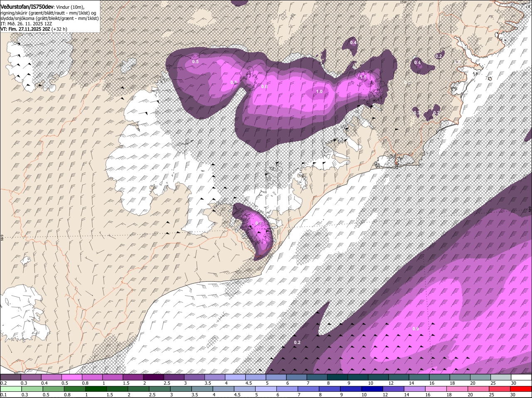Select lower legend swatch between 2.5 and 3
Image resolution: width=532 pixels, height=398 pixels.
click(160, 389)
